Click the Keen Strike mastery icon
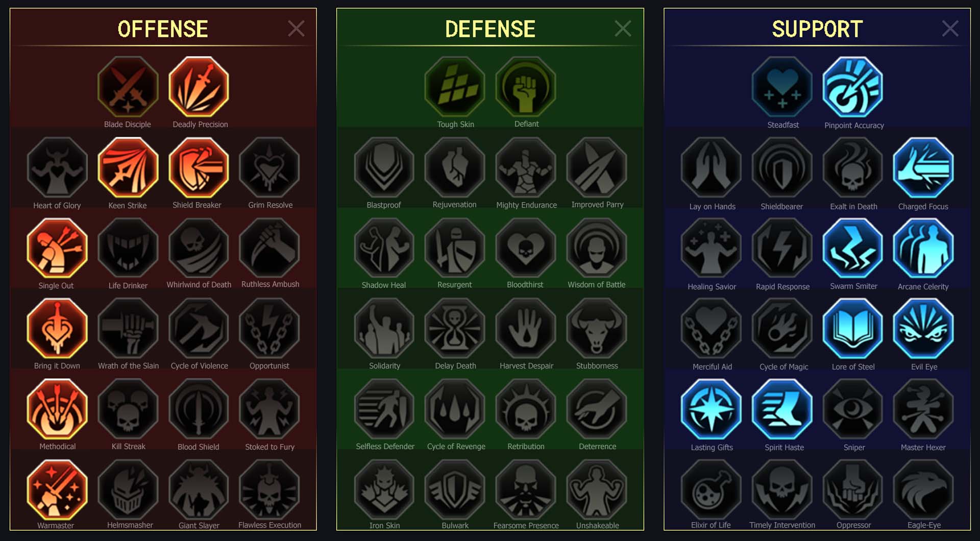This screenshot has width=980, height=541. [x=128, y=167]
